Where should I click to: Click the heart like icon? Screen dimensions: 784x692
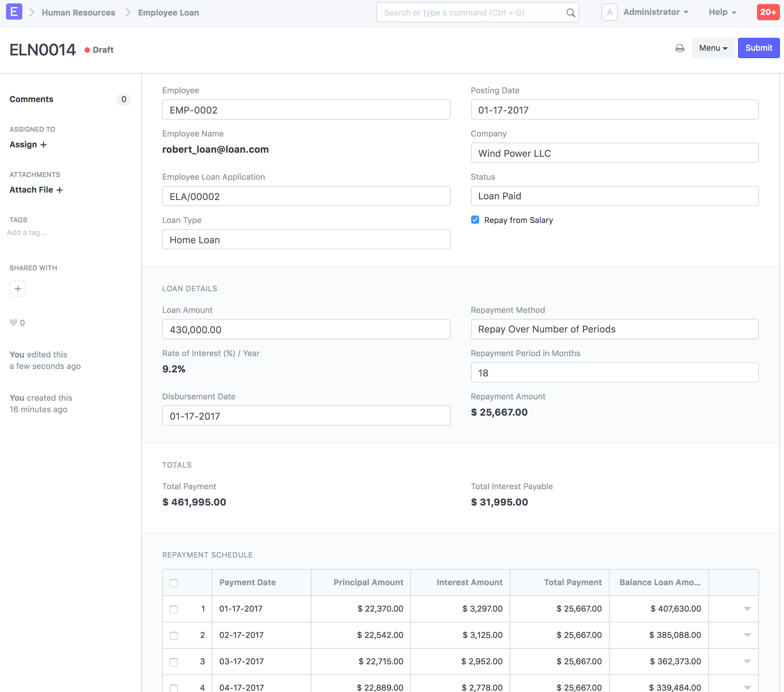pyautogui.click(x=14, y=323)
